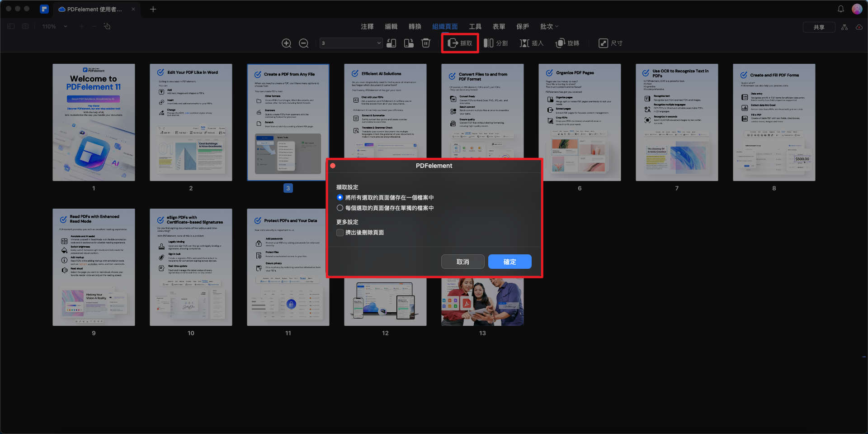Close the PDFelement dialog with red dot
Viewport: 868px width, 434px height.
[333, 166]
